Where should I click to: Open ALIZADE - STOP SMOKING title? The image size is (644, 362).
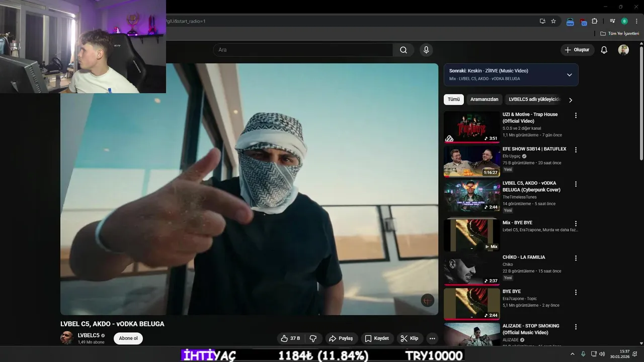(531, 329)
